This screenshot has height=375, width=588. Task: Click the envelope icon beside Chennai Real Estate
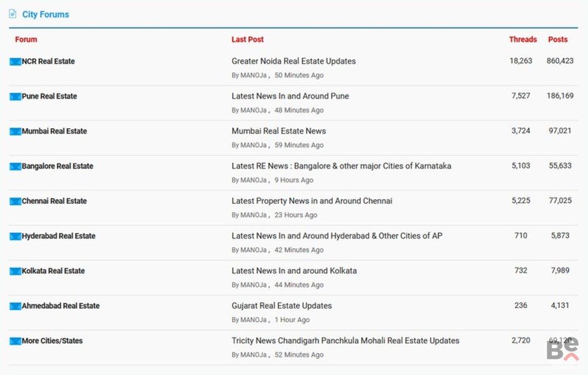click(x=15, y=202)
